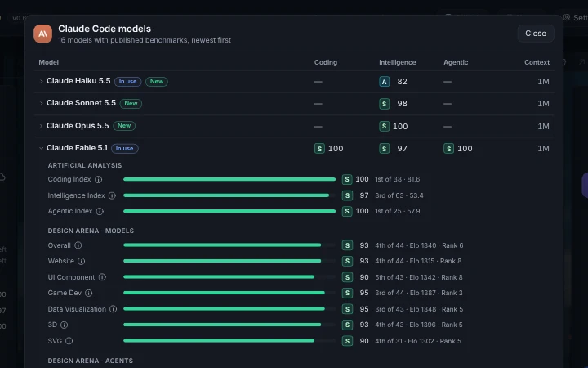Screen dimensions: 588x368
Task: Select the Claude Opus 5.5 model name
Action: (78, 125)
